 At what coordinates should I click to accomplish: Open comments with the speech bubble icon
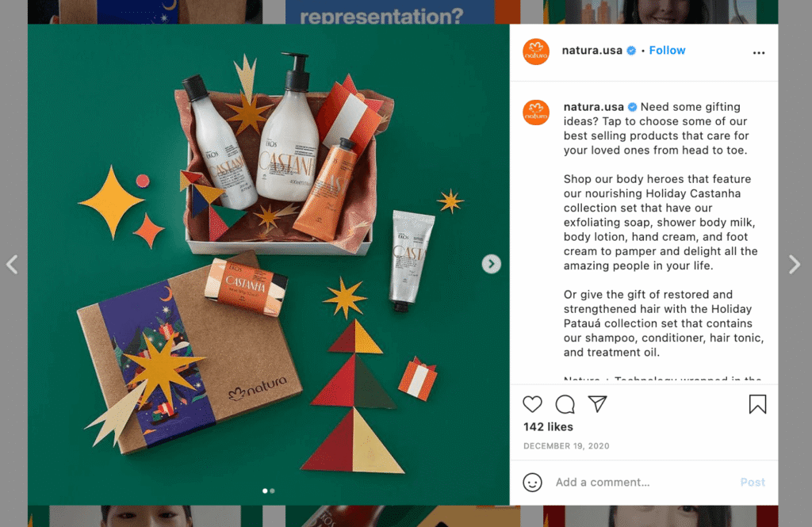click(565, 404)
